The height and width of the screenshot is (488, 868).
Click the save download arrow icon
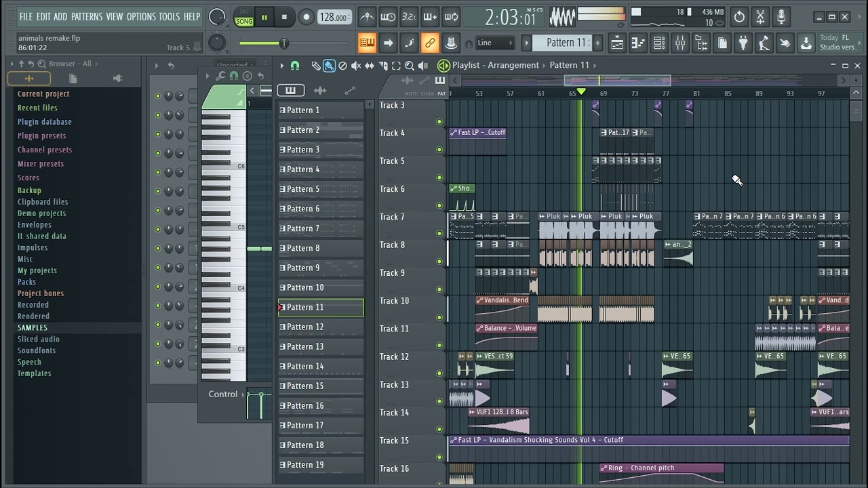806,43
